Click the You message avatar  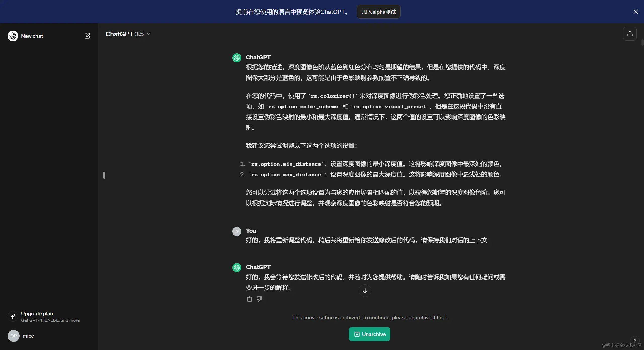pyautogui.click(x=237, y=231)
